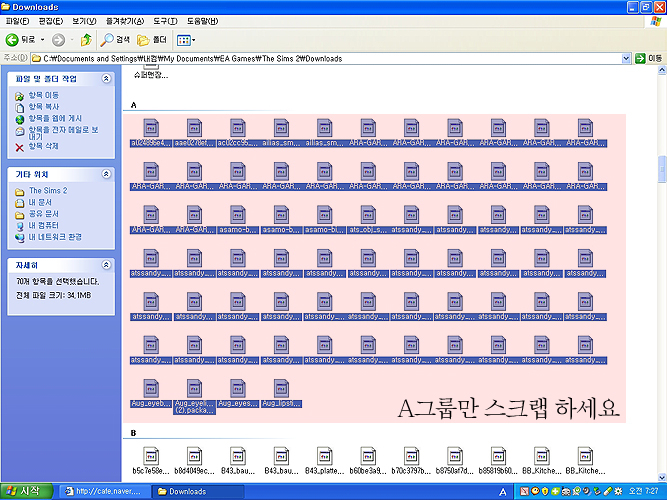Viewport: 667px width, 500px height.
Task: Collapse the Other Places (기타 위치) panel
Action: (x=107, y=174)
